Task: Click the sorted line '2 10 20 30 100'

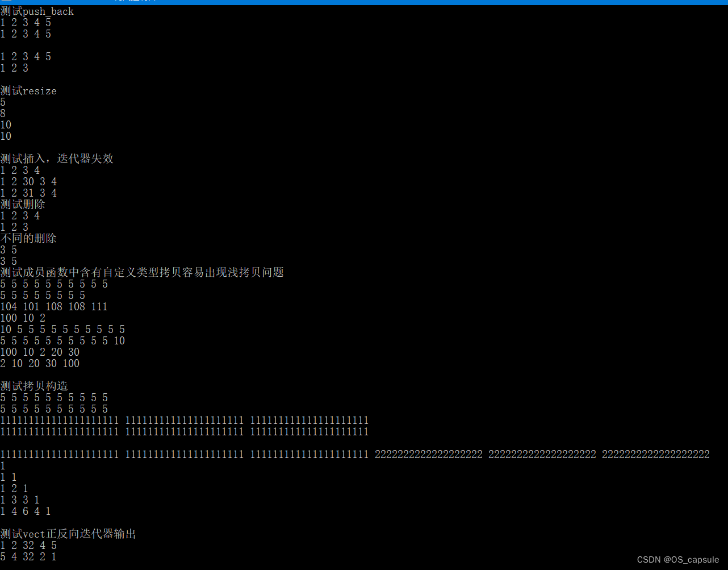Action: pyautogui.click(x=40, y=364)
